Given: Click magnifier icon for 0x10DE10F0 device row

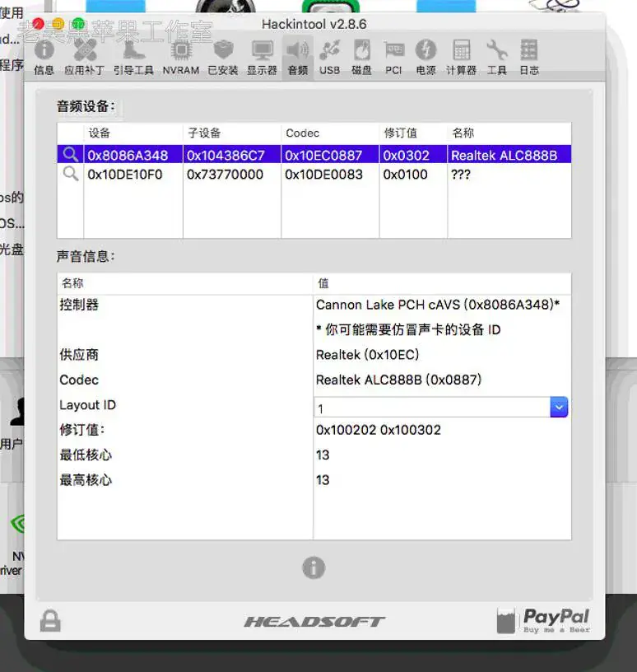Looking at the screenshot, I should pyautogui.click(x=70, y=174).
